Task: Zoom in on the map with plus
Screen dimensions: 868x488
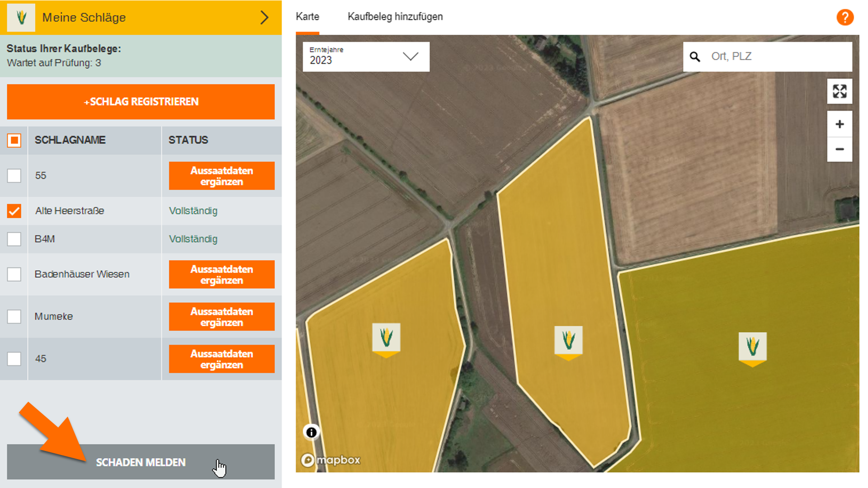Action: tap(840, 124)
